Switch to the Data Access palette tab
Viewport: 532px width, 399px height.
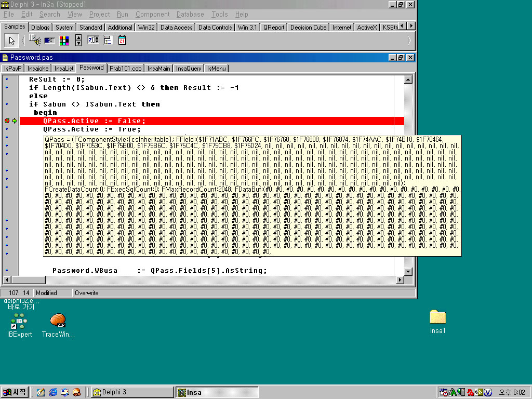pos(176,28)
